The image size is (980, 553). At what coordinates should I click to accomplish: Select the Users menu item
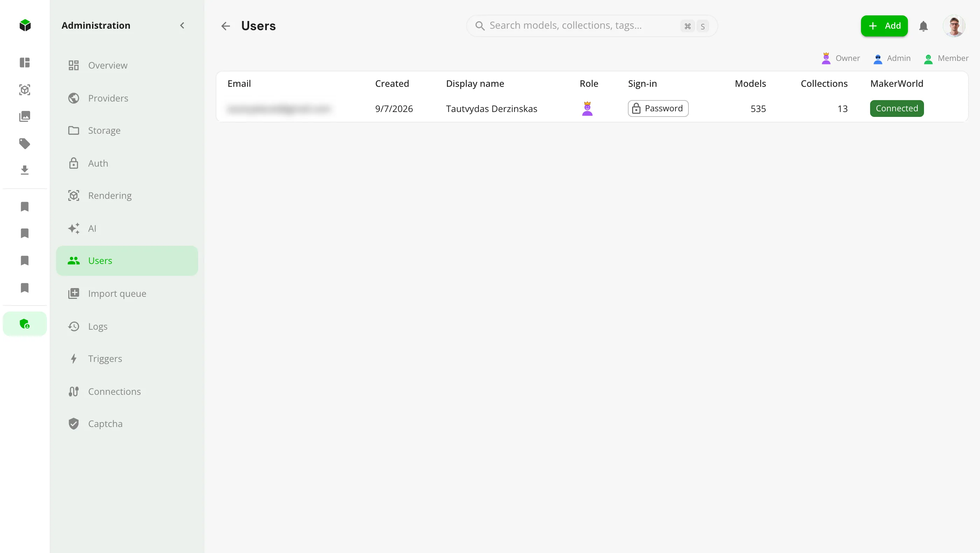[127, 260]
